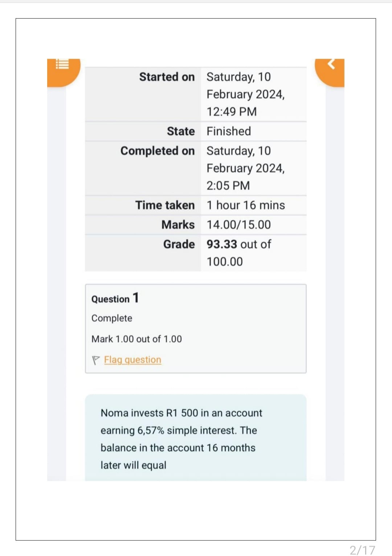Click the Finished state value
Screen dimensions: 392x556
tap(229, 131)
